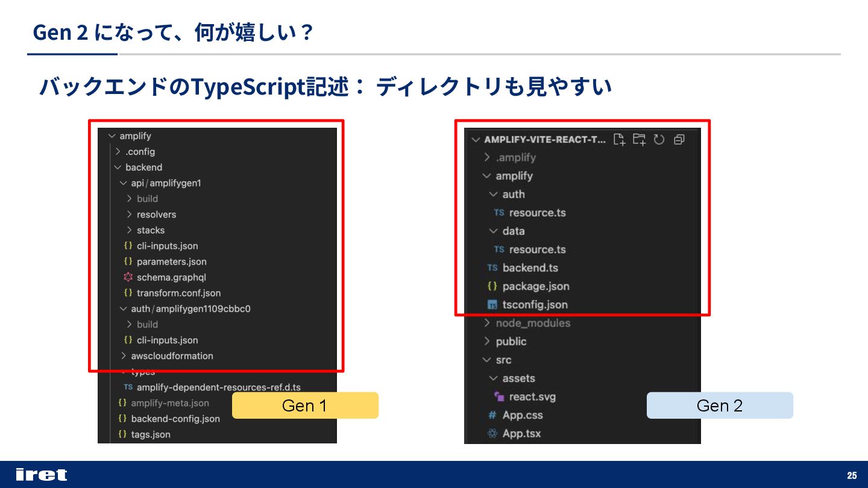Click the braces icon beside transform.conf.json

128,293
